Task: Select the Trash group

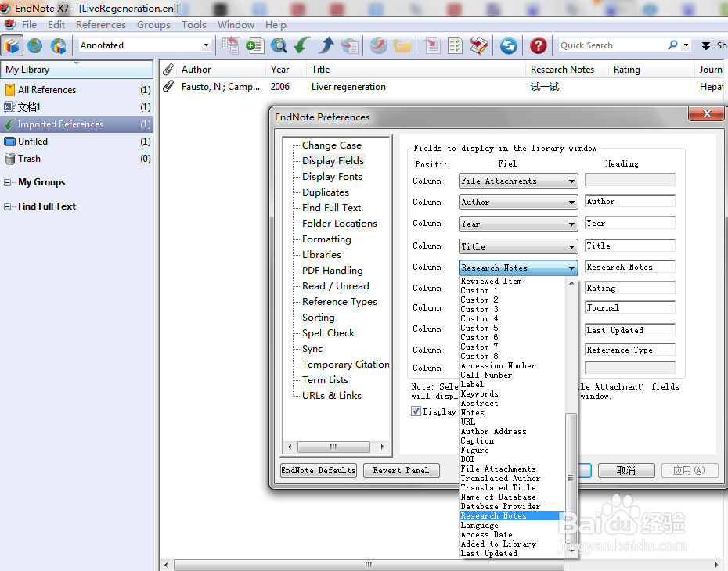Action: click(x=77, y=159)
